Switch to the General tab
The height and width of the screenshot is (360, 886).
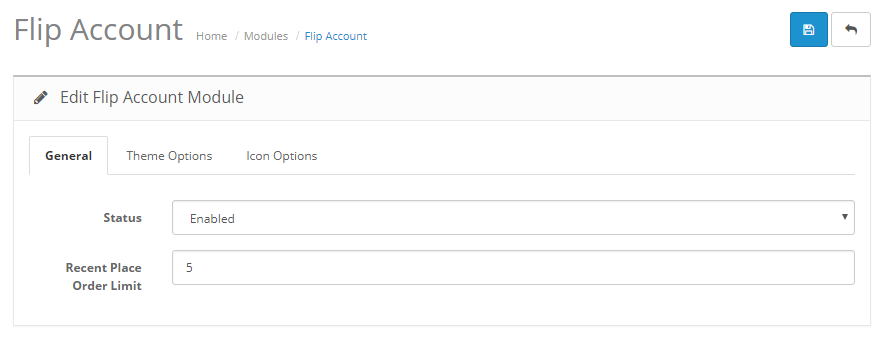[x=68, y=155]
